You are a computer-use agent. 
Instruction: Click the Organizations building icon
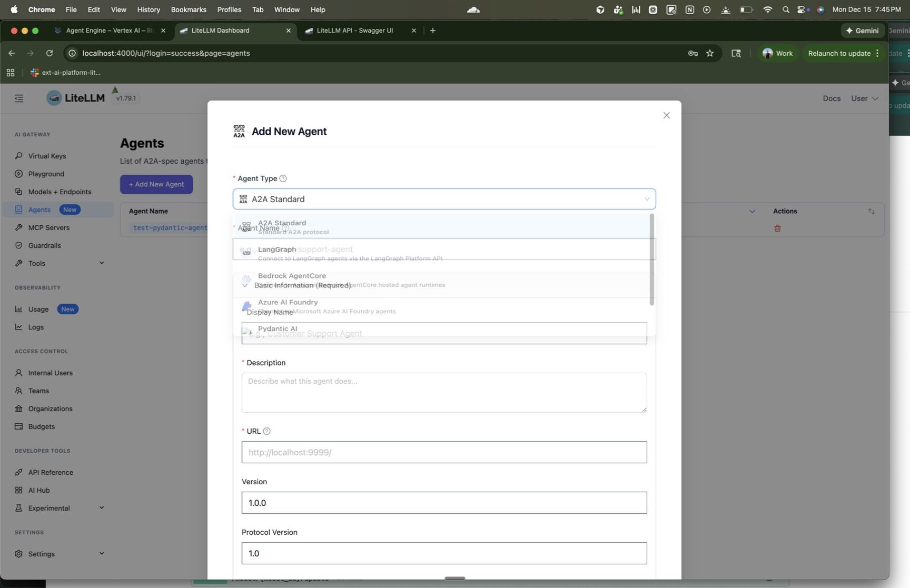[x=19, y=408]
